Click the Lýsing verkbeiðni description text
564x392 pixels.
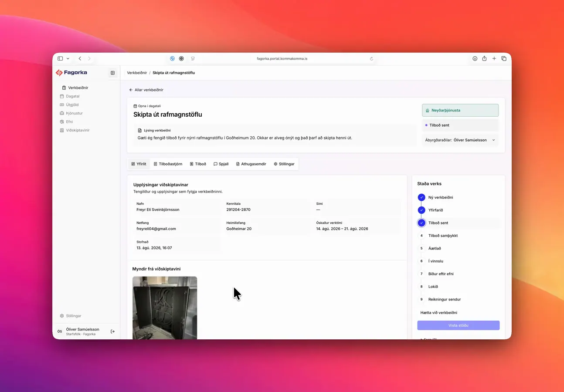coord(245,138)
